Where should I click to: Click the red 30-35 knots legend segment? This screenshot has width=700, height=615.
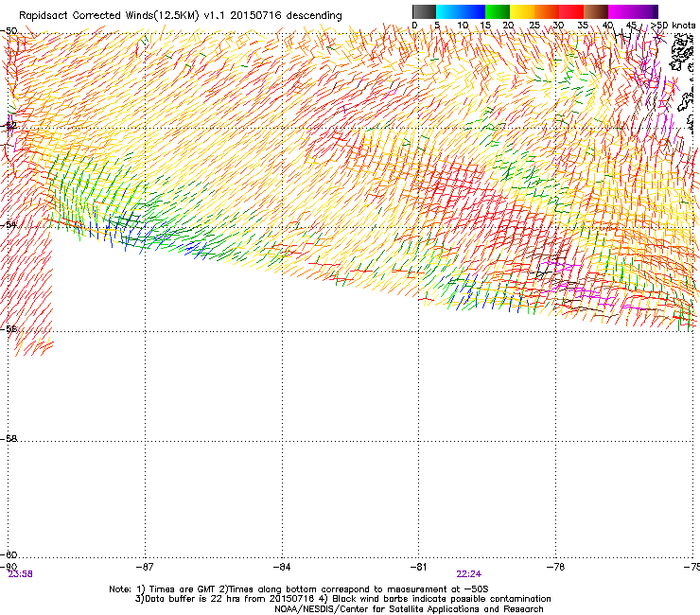(x=571, y=11)
